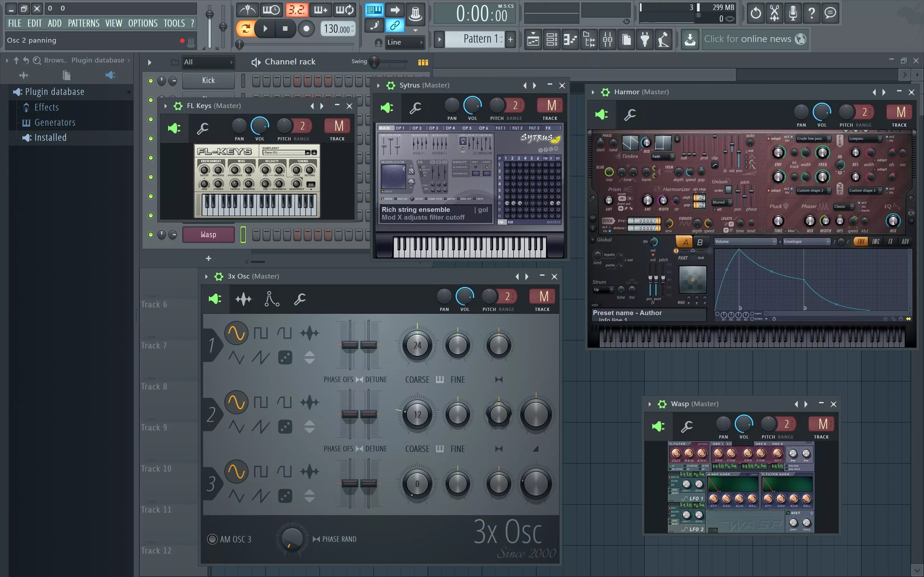Mute the Kick channel green light
Screen dimensions: 924x577
pos(150,80)
